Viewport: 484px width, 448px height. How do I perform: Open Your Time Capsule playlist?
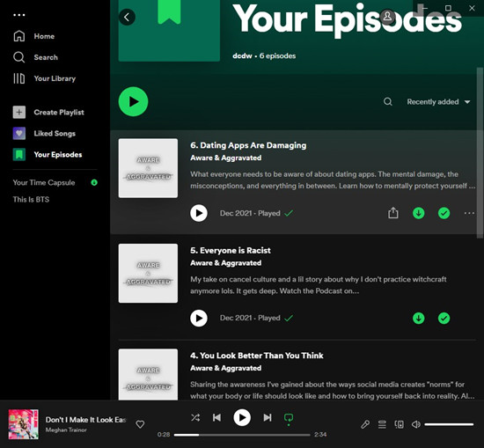44,182
